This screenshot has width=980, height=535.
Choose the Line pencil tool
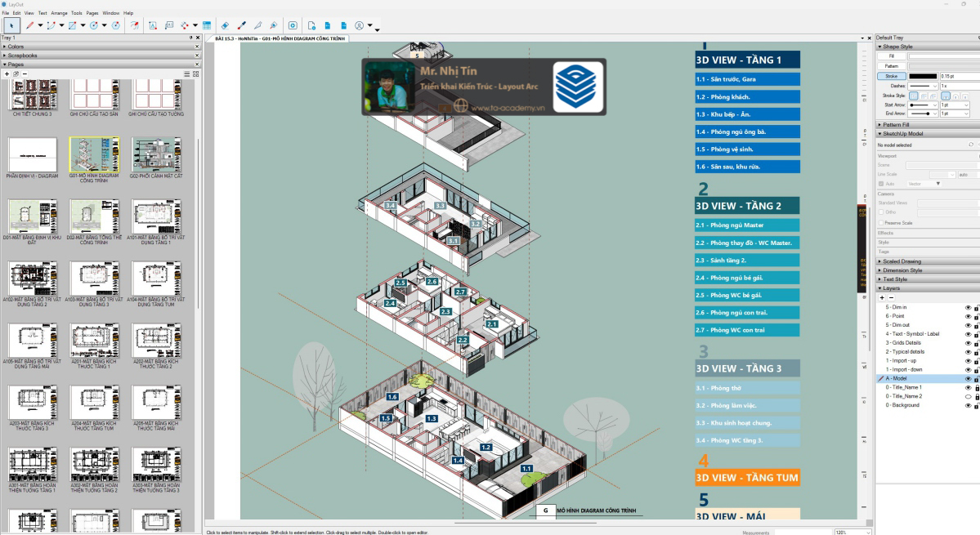29,25
